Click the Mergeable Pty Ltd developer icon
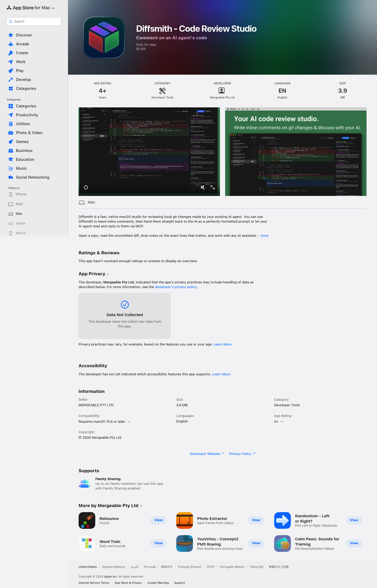This screenshot has height=588, width=377. 221,91
